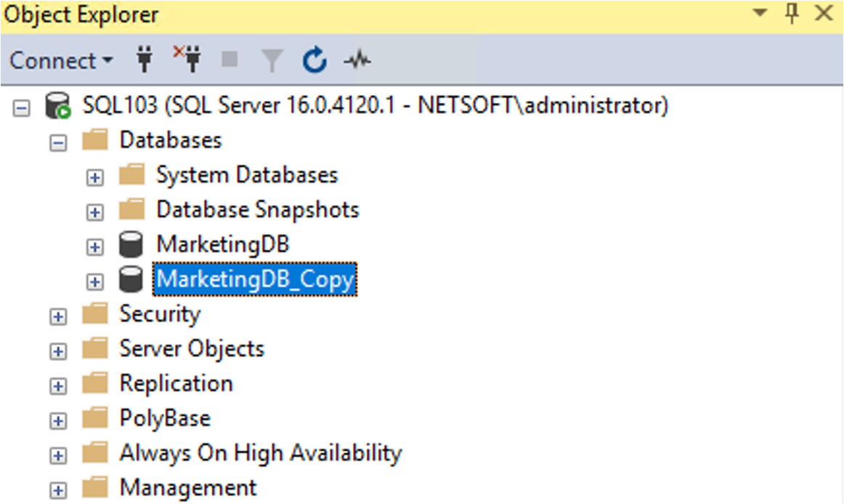This screenshot has height=504, width=844.
Task: Select the MarketingDB database icon
Action: 131,245
